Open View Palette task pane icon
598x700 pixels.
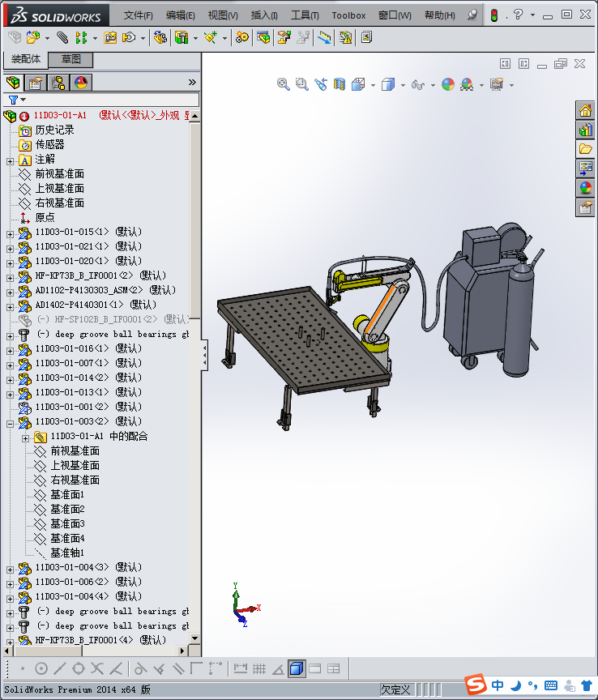point(585,169)
